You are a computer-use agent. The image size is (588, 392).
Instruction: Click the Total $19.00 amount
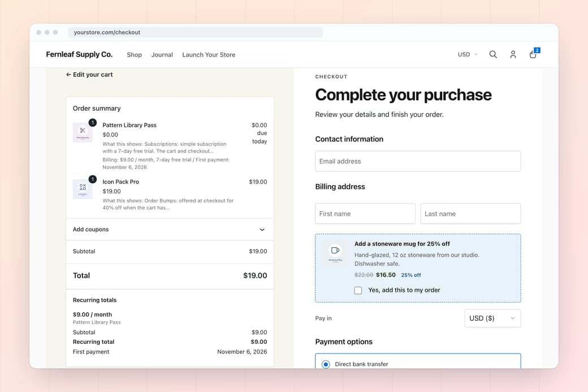click(255, 275)
